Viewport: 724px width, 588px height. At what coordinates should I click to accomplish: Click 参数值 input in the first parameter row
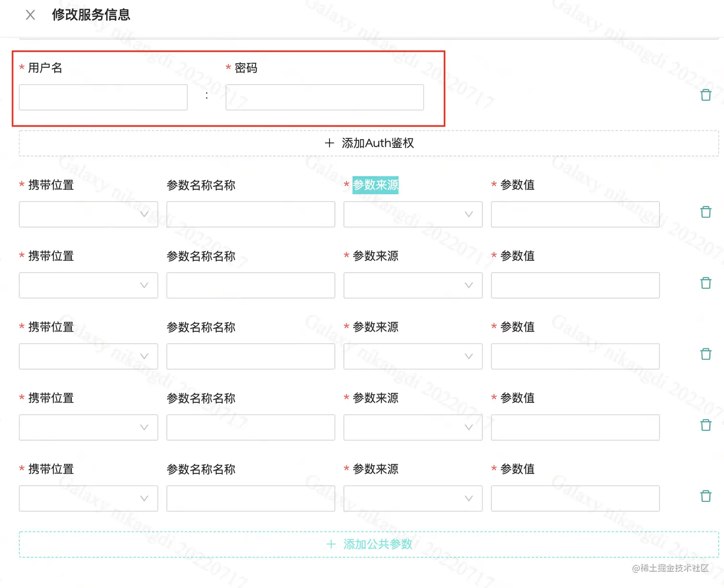(575, 214)
